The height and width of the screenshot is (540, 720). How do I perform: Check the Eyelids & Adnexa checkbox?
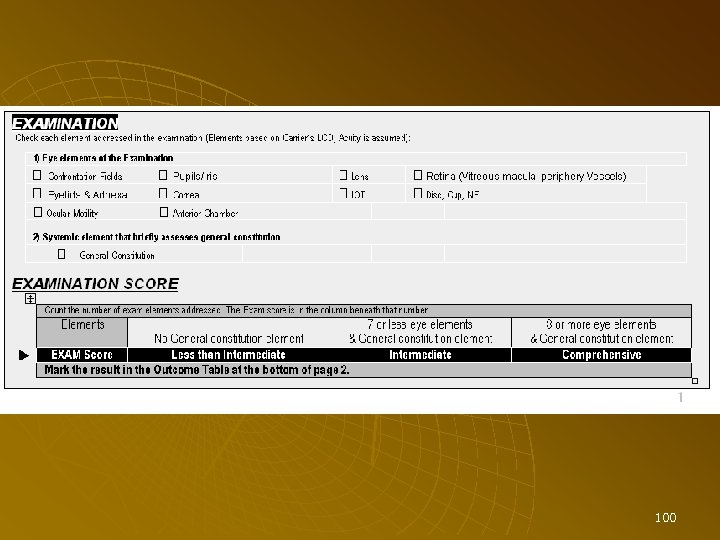coord(37,193)
